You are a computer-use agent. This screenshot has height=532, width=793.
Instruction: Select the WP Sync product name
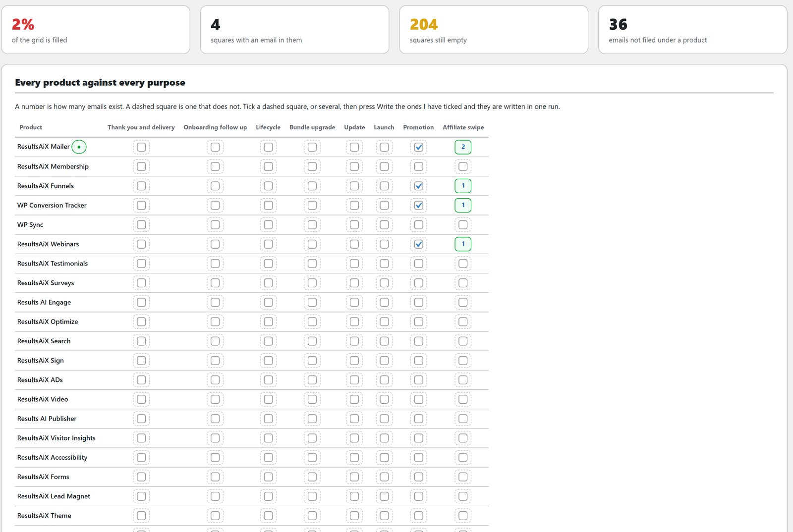(x=30, y=225)
